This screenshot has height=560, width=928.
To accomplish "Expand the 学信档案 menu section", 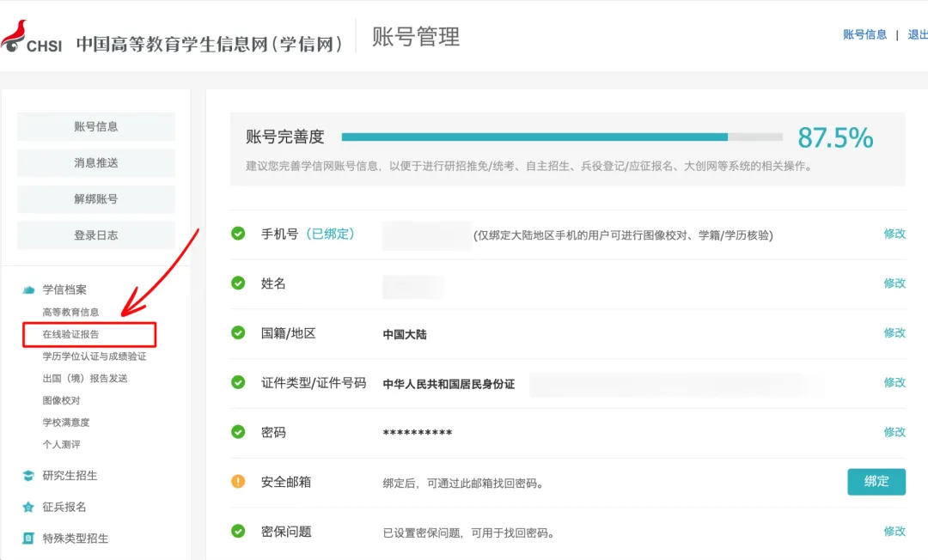I will pyautogui.click(x=64, y=289).
